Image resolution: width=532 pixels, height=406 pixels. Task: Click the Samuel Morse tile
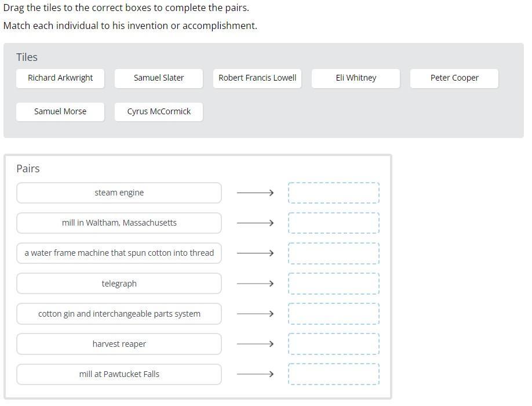point(60,111)
